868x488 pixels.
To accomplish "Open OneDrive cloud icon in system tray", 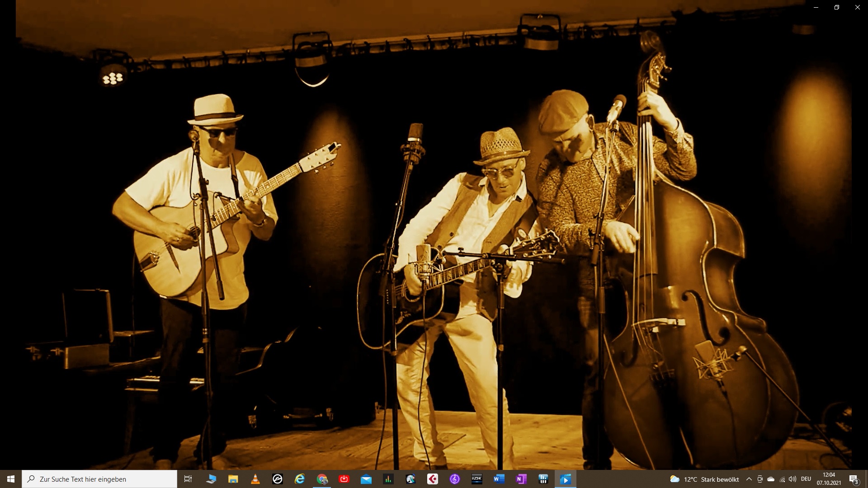I will click(771, 479).
